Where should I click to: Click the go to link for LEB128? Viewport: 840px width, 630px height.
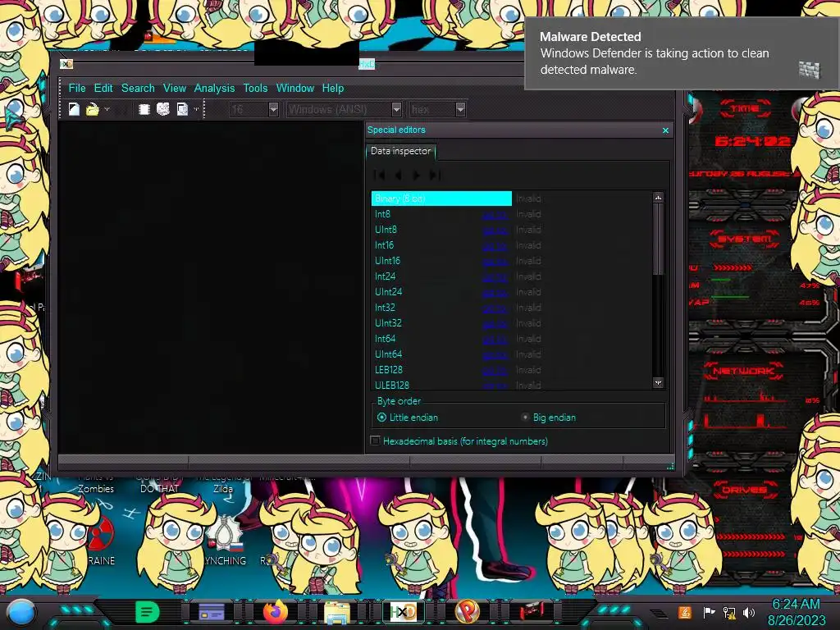click(x=495, y=370)
